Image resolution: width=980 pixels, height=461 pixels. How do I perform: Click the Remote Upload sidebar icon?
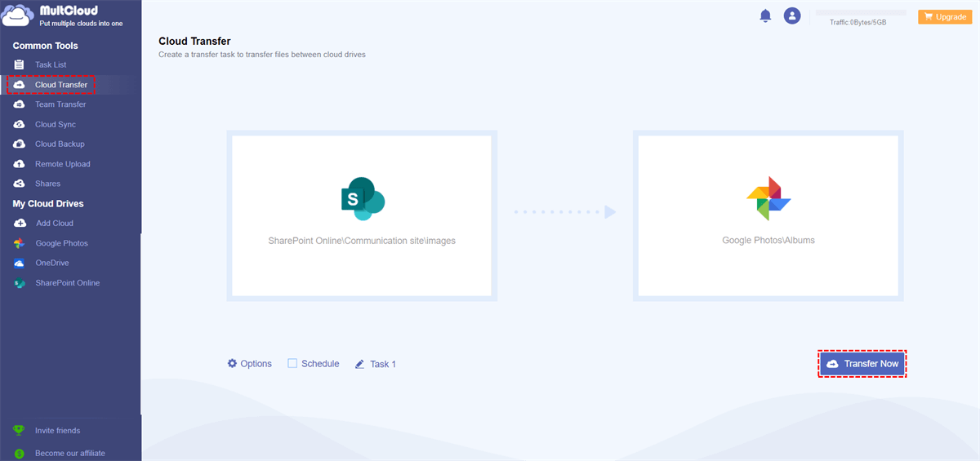tap(19, 164)
